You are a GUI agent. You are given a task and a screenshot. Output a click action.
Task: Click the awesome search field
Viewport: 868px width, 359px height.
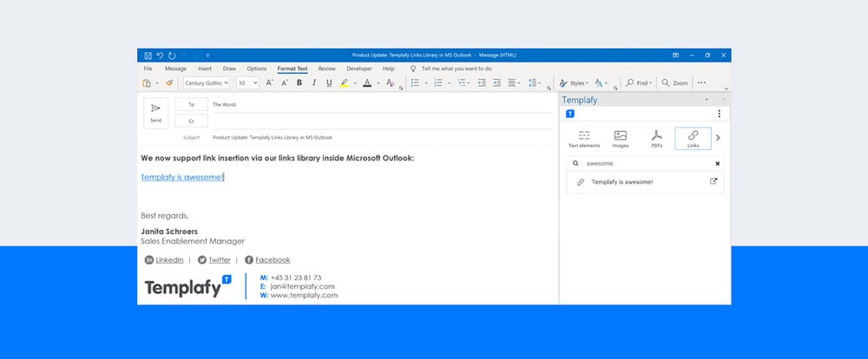(645, 163)
